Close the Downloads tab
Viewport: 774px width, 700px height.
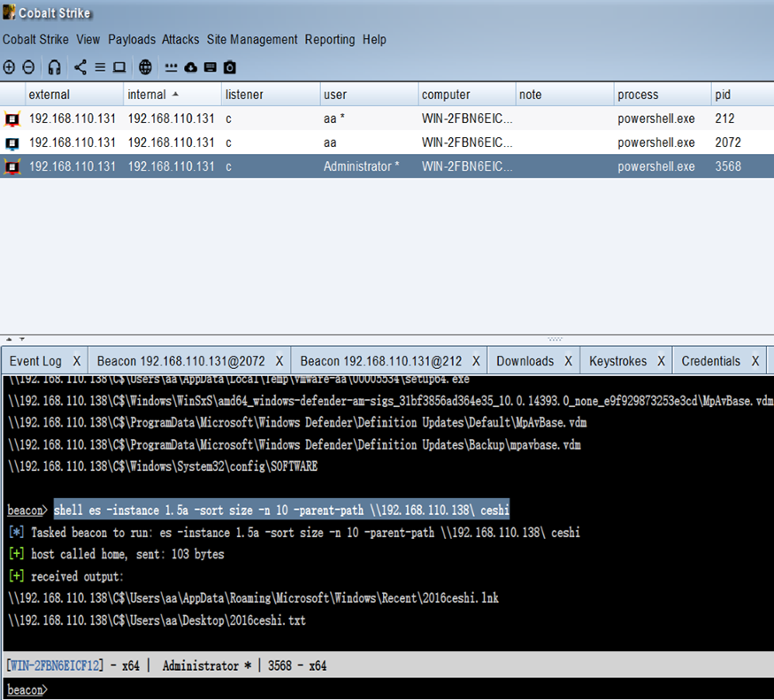pyautogui.click(x=569, y=361)
